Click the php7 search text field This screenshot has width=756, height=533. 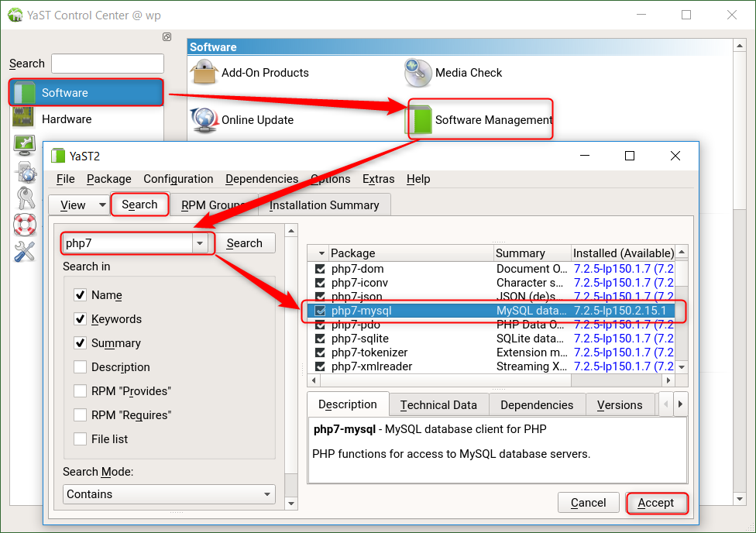point(128,243)
